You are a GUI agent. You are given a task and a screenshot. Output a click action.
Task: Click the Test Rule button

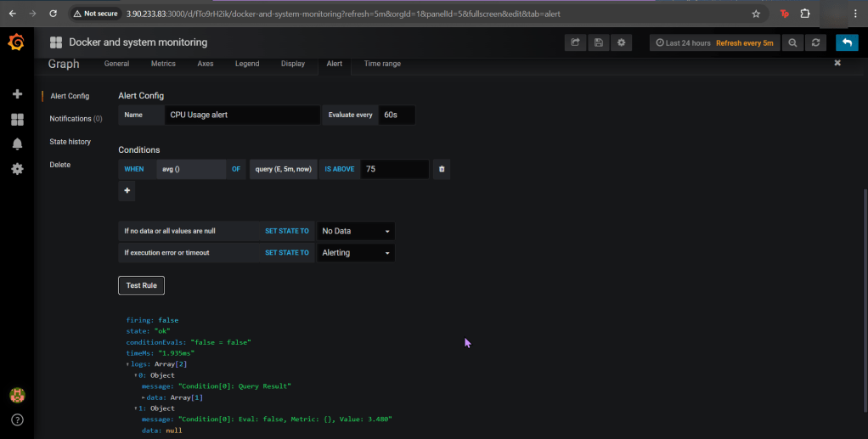[141, 285]
